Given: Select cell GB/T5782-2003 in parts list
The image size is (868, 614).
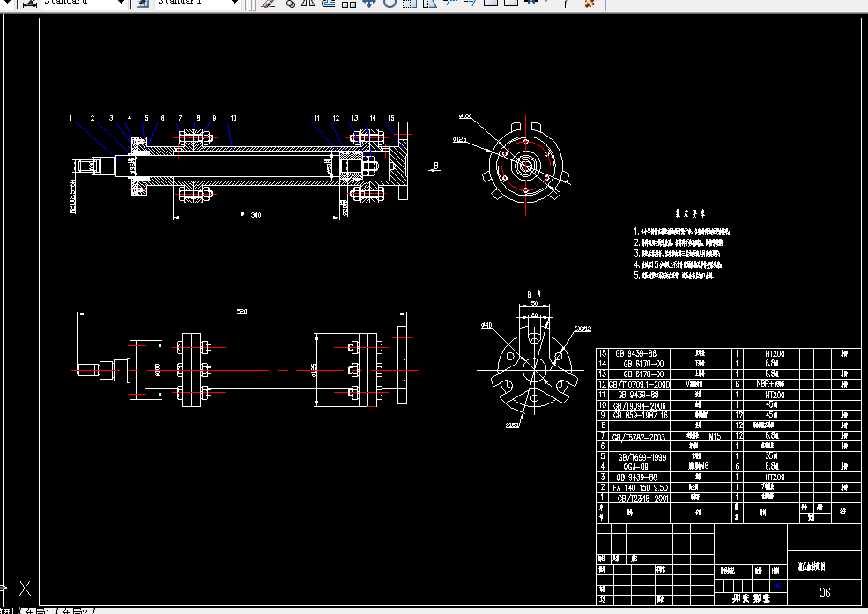Looking at the screenshot, I should click(x=638, y=437).
